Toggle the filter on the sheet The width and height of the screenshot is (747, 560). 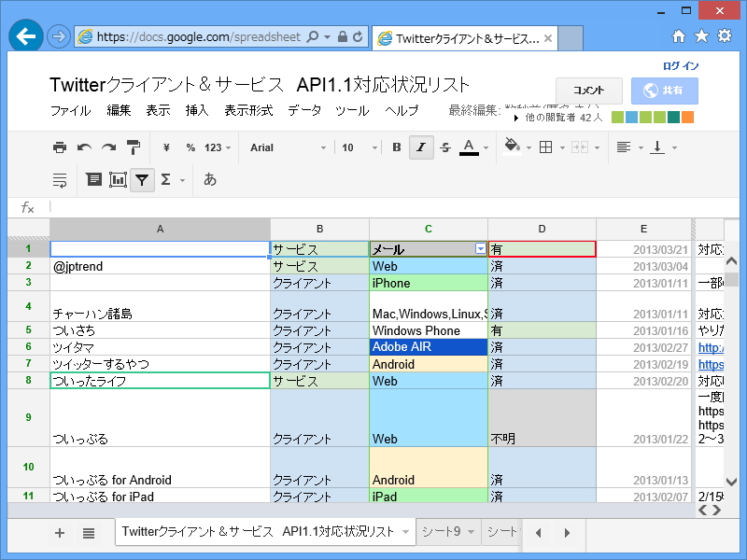coord(142,180)
